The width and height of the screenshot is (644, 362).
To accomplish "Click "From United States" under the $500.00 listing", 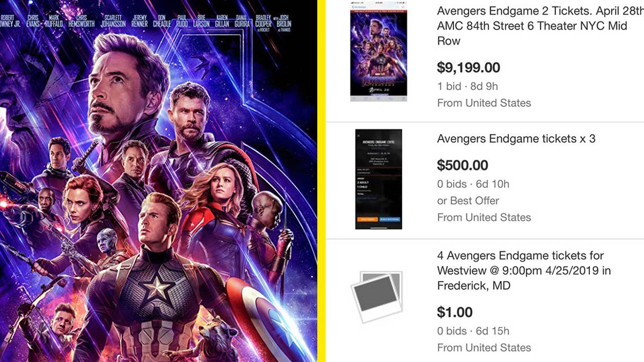I will [484, 217].
